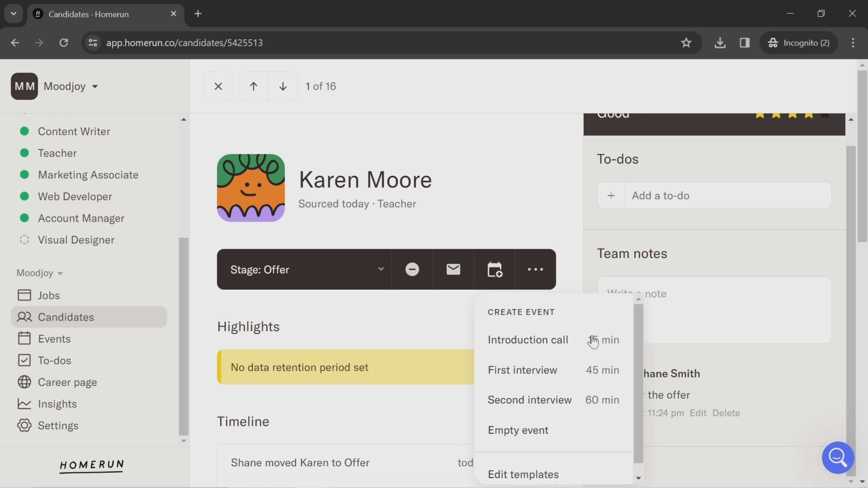868x488 pixels.
Task: Open Events in the sidebar
Action: (89, 339)
